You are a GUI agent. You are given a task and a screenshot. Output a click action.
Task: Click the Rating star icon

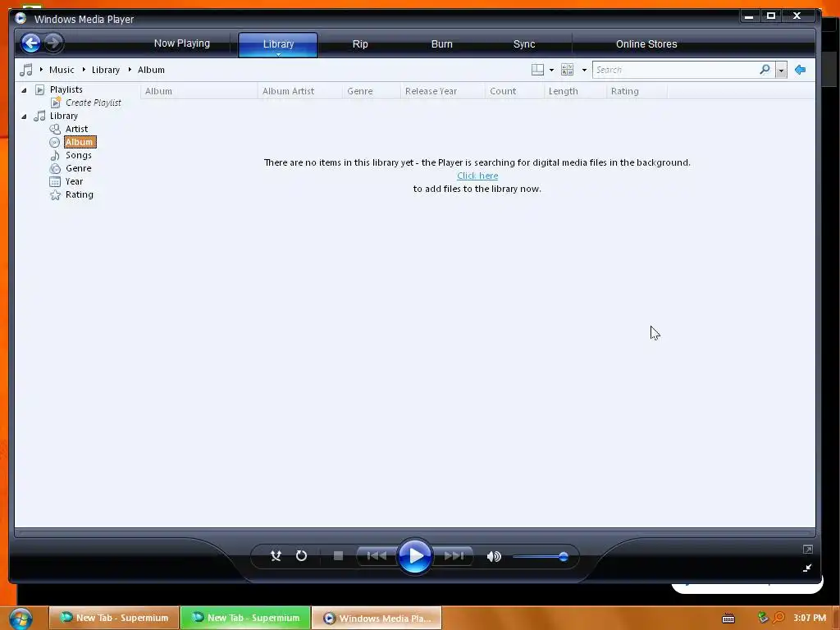[55, 195]
